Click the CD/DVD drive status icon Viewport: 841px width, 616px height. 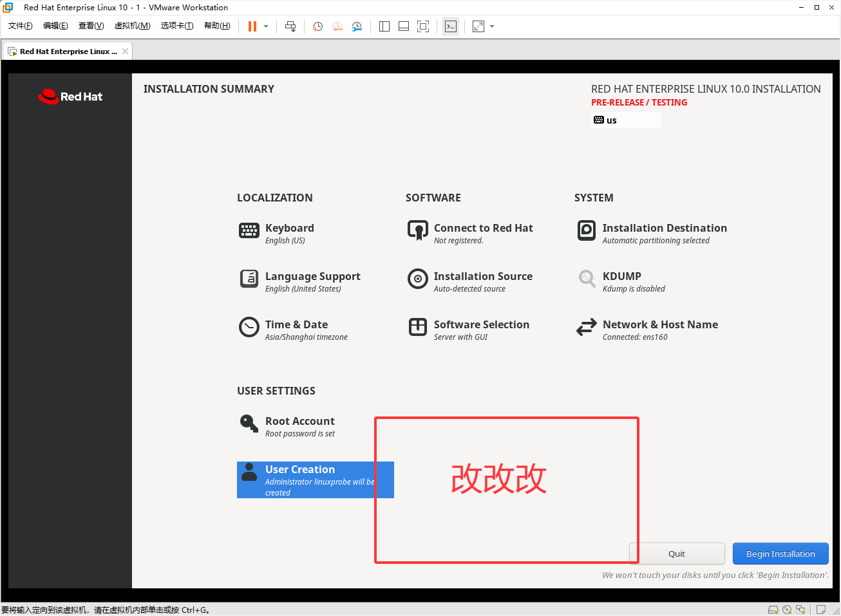pos(787,610)
